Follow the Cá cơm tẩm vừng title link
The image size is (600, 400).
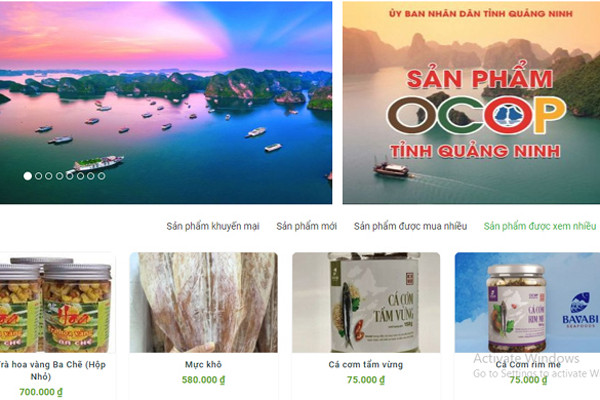[x=366, y=364]
